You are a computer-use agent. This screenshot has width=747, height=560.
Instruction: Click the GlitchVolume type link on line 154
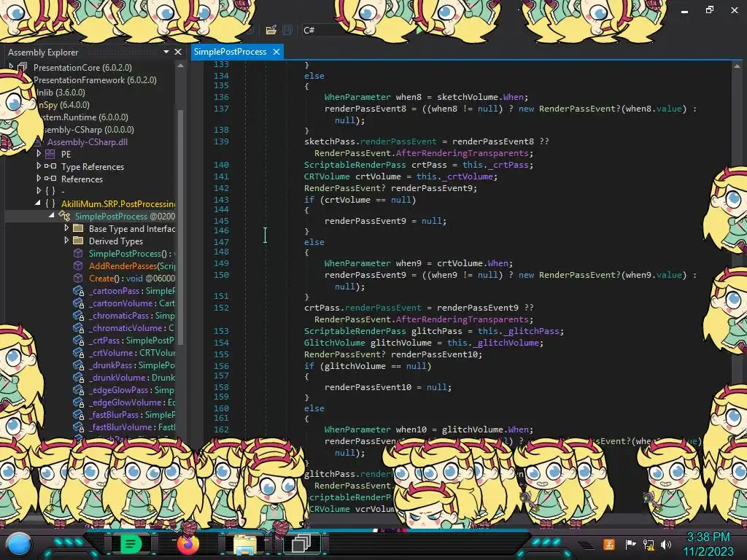coord(334,343)
